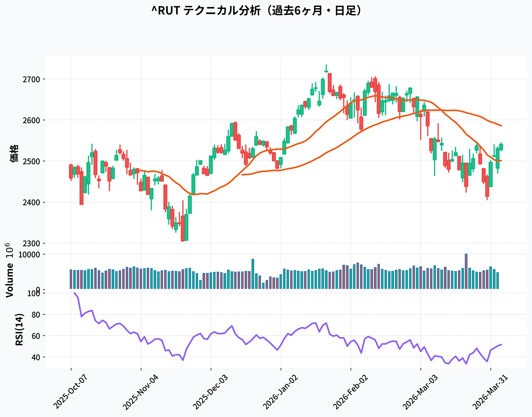Viewport: 532px width, 417px height.
Task: Select the 2026-Jan-02 date label
Action: click(x=280, y=392)
